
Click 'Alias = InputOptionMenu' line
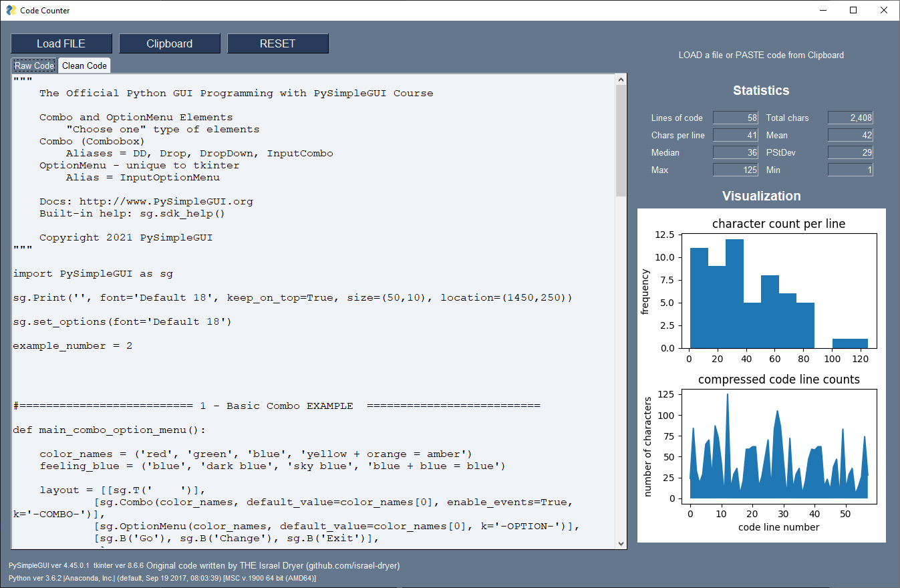143,177
